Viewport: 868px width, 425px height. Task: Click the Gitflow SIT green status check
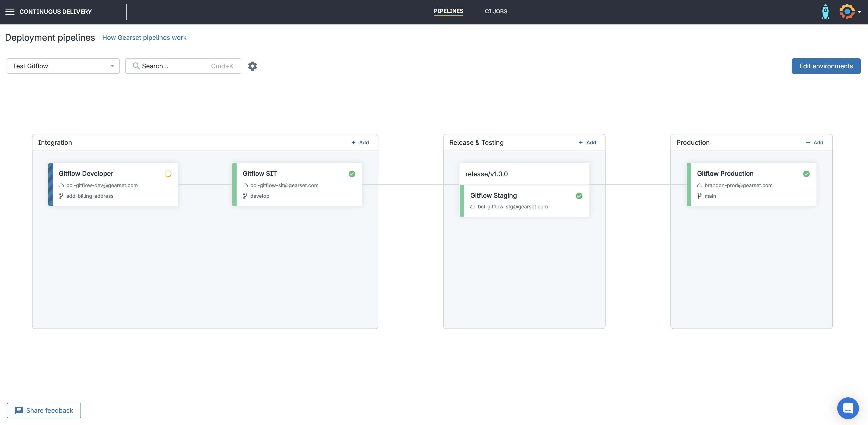click(x=352, y=174)
